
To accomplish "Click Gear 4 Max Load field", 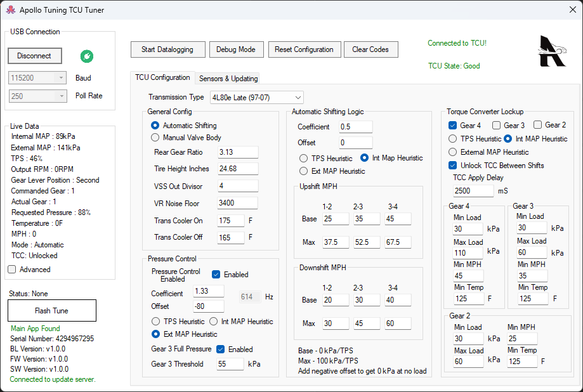I will click(x=468, y=253).
